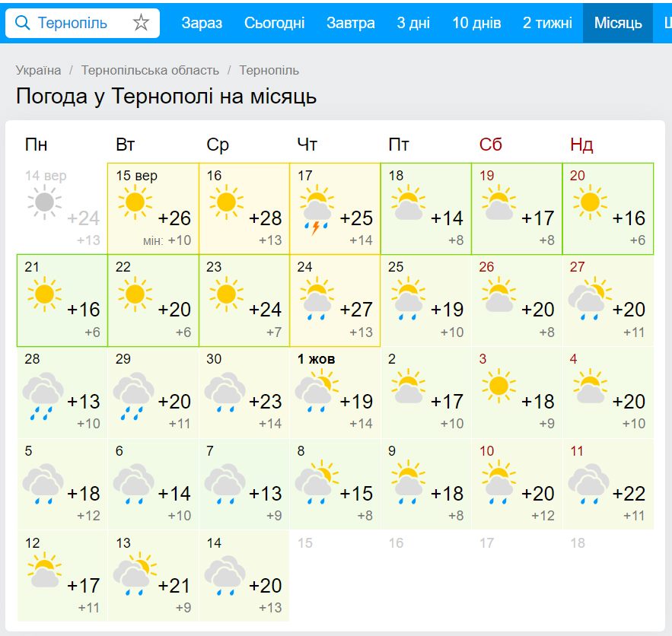
Task: Click the weather icon on 13 October
Action: tap(135, 574)
